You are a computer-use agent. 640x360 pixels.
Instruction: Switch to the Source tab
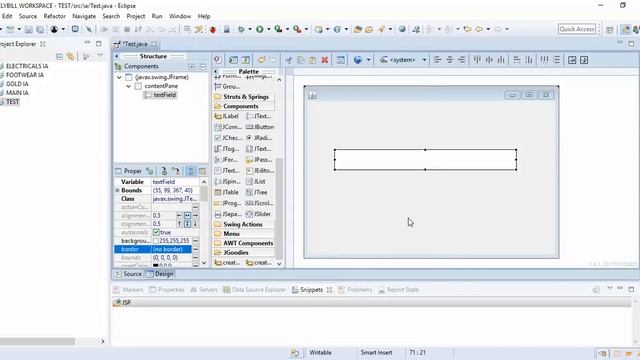coord(128,274)
